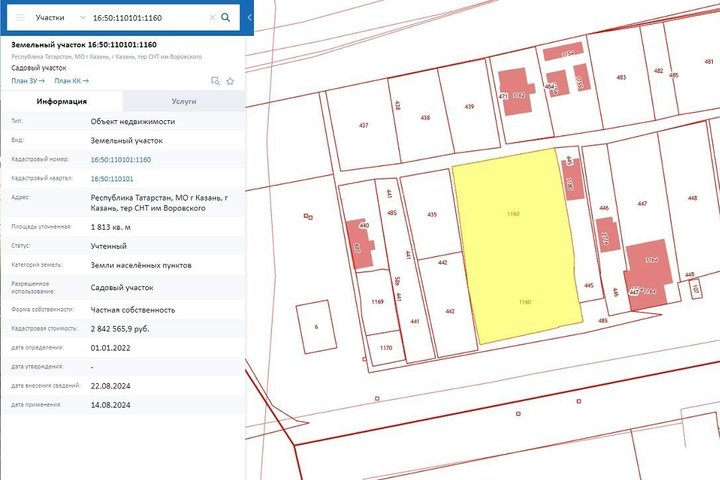Select parcel 6 on the map
The height and width of the screenshot is (480, 720).
point(316,325)
